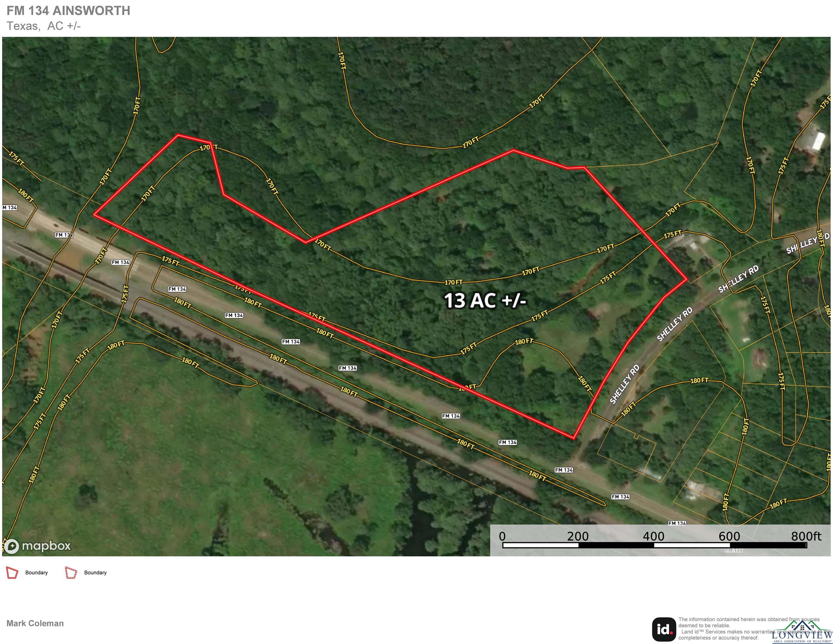This screenshot has height=644, width=833.
Task: Click the FM 134 road shield near Shelley Rd junction
Action: point(564,470)
